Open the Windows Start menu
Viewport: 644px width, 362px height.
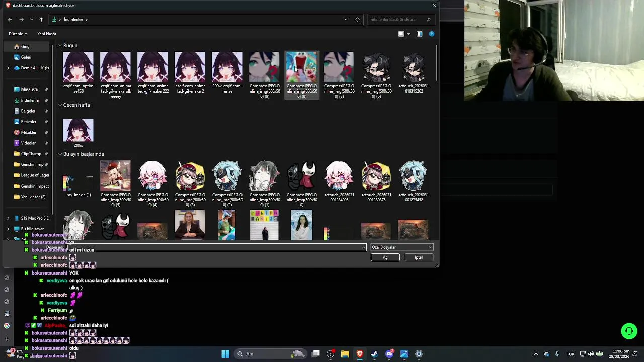[225, 354]
